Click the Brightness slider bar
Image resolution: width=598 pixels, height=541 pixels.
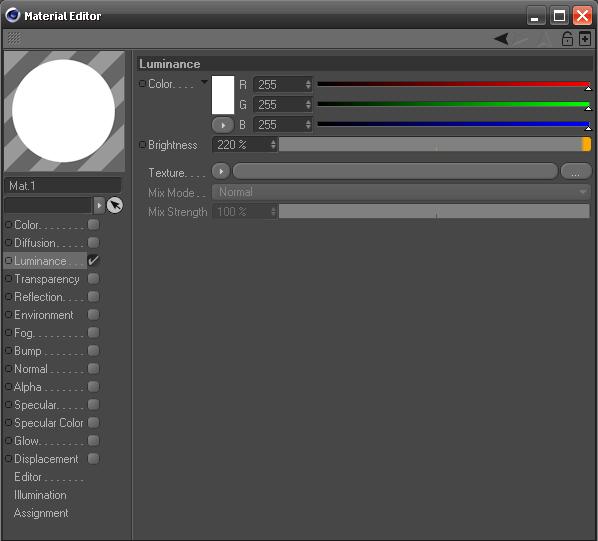click(x=435, y=144)
